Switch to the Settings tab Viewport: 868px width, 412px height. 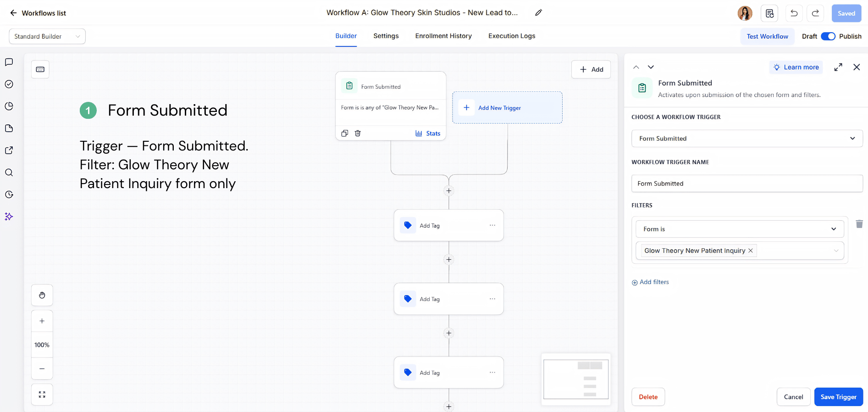pyautogui.click(x=386, y=36)
